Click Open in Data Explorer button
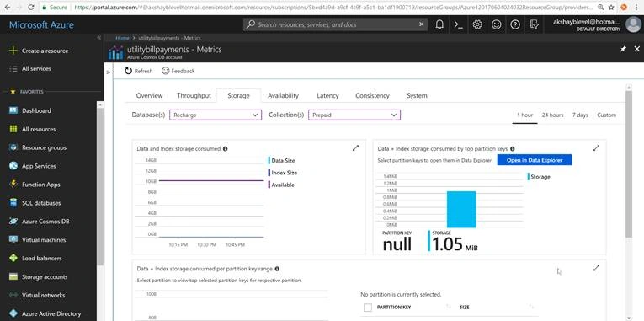The image size is (644, 321). [535, 160]
